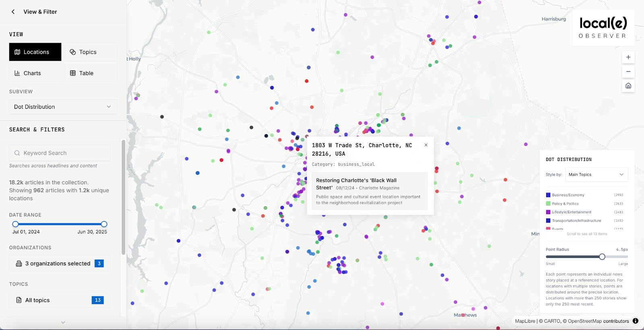This screenshot has height=330, width=644.
Task: Zoom in on the map
Action: (x=628, y=57)
